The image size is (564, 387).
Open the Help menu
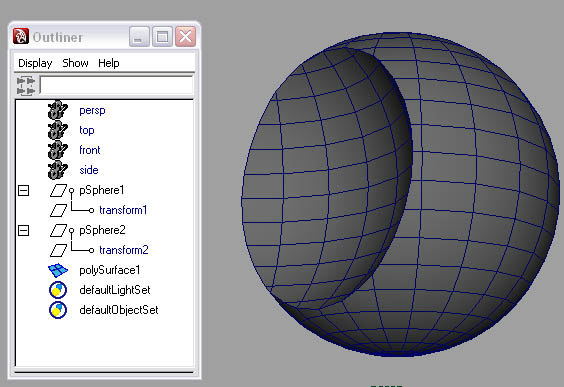tap(109, 63)
